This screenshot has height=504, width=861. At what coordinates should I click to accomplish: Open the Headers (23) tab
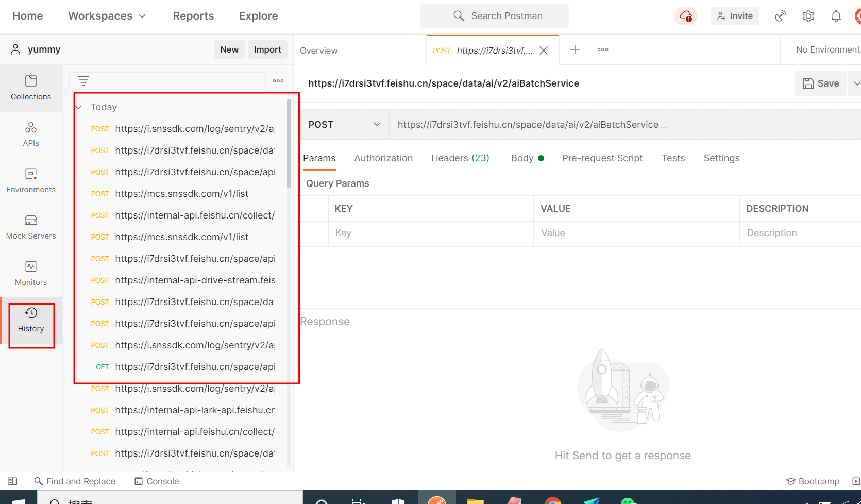(x=460, y=158)
